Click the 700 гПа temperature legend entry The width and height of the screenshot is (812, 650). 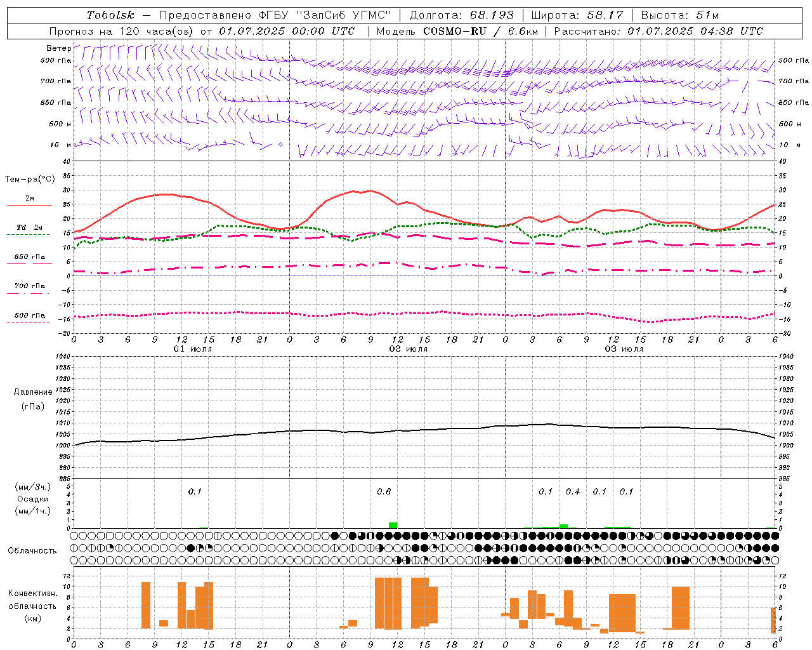click(x=29, y=286)
